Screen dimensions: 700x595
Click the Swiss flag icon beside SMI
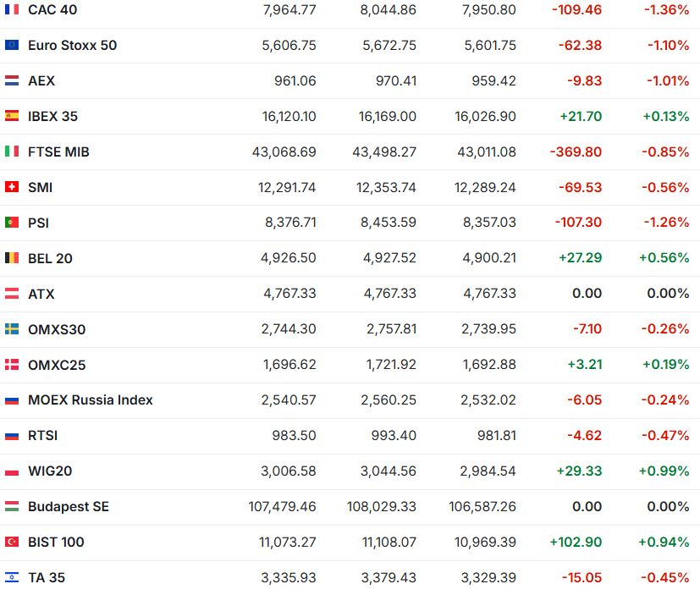pos(12,187)
